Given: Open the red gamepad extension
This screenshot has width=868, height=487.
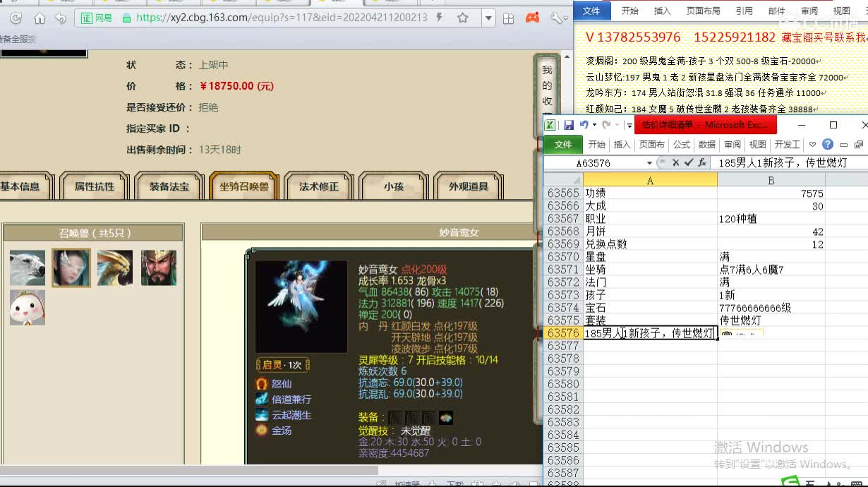Looking at the screenshot, I should tap(534, 18).
